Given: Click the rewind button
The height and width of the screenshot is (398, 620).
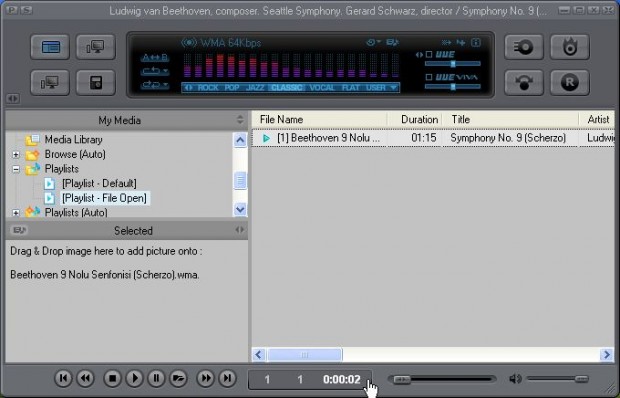Looking at the screenshot, I should click(x=85, y=378).
